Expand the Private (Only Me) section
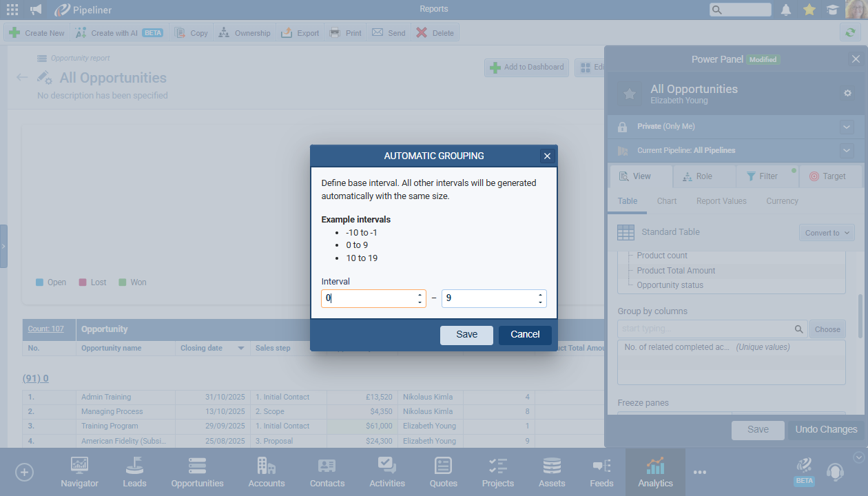This screenshot has height=496, width=868. pyautogui.click(x=847, y=127)
